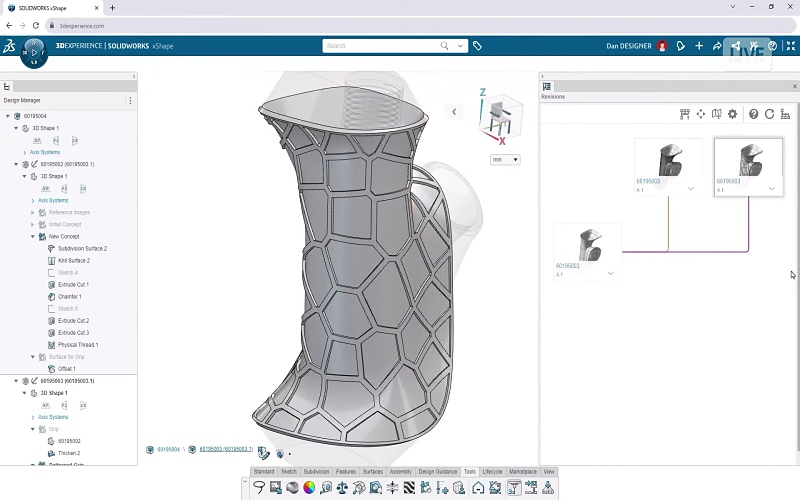The height and width of the screenshot is (500, 800).
Task: Click the balance scale mass properties icon
Action: pyautogui.click(x=343, y=488)
